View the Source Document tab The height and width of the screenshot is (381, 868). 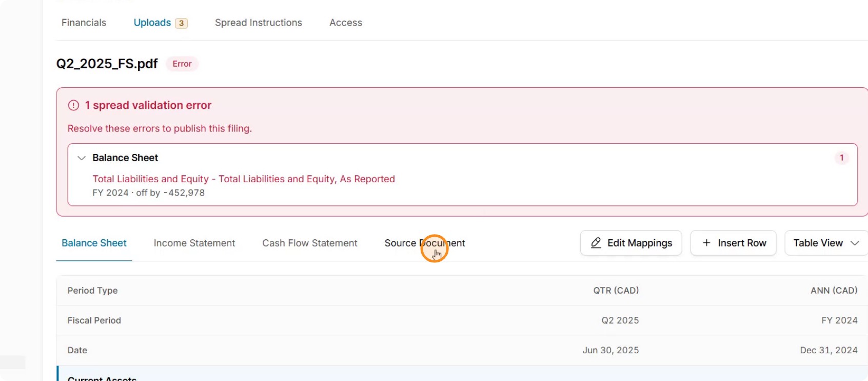click(x=425, y=243)
